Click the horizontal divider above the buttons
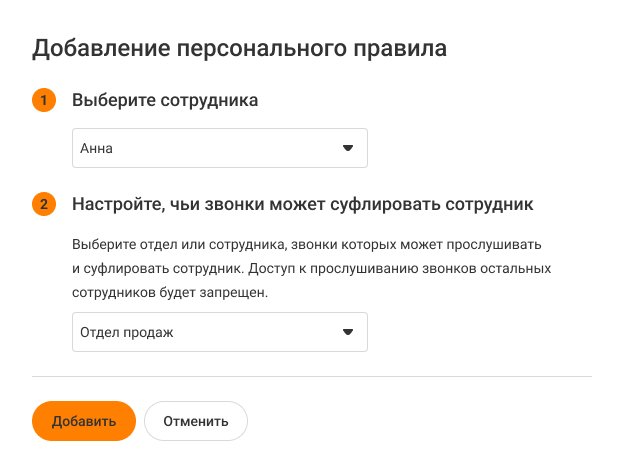Screen dimensions: 624x473 (x=312, y=376)
